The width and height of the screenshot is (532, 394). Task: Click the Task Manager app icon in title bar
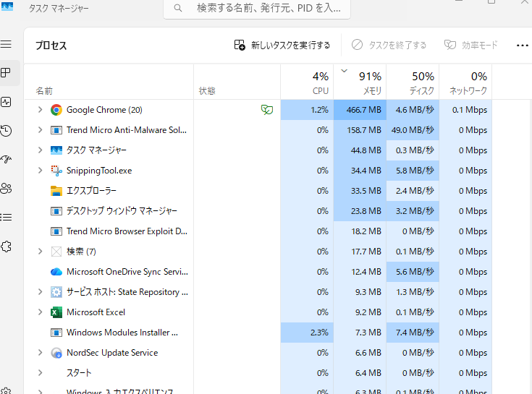(x=7, y=7)
